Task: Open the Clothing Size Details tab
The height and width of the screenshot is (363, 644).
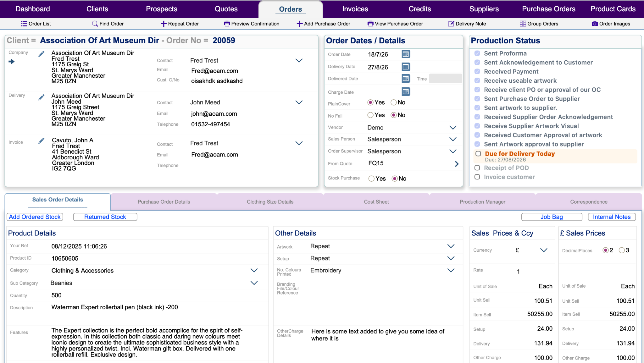Action: 270,202
